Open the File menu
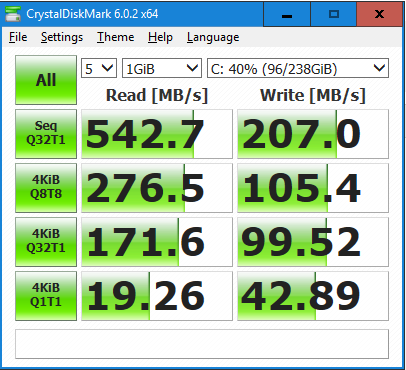The width and height of the screenshot is (406, 370). click(x=18, y=37)
